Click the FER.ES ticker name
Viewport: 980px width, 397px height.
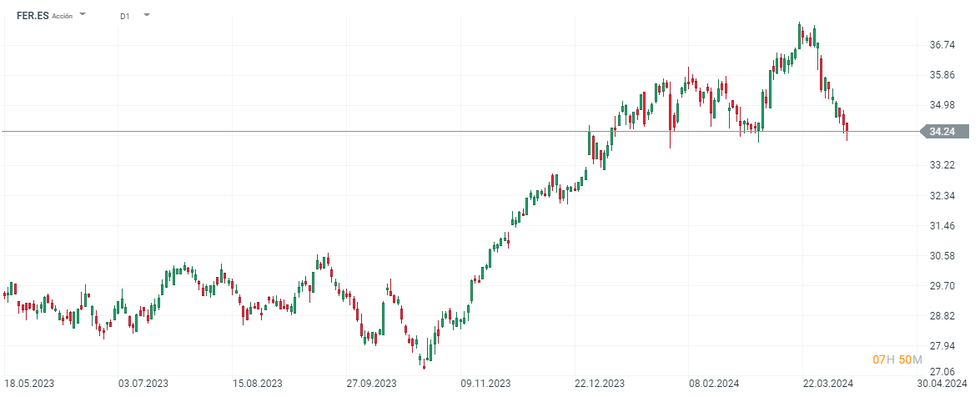32,15
